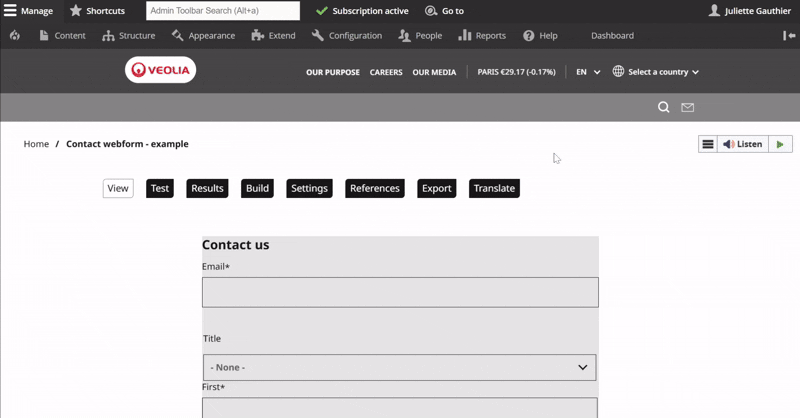The image size is (800, 418).
Task: Switch to the Results tab
Action: (x=207, y=188)
